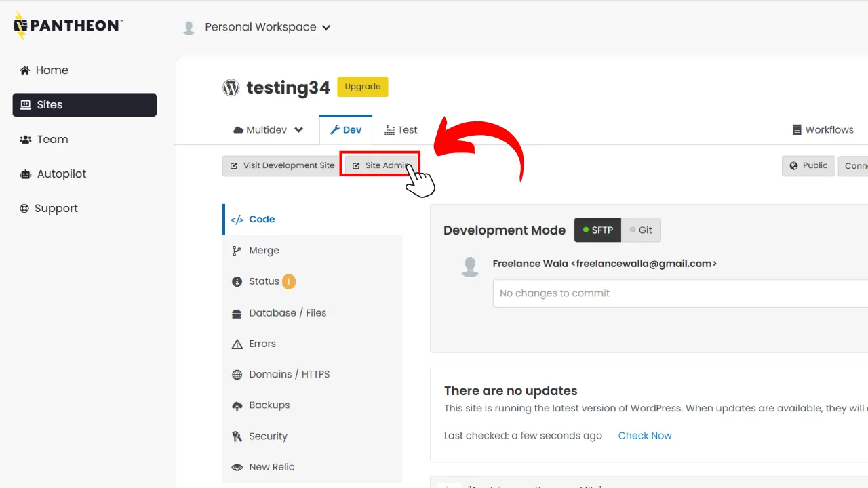Viewport: 868px width, 488px height.
Task: Open Security section
Action: (313, 436)
